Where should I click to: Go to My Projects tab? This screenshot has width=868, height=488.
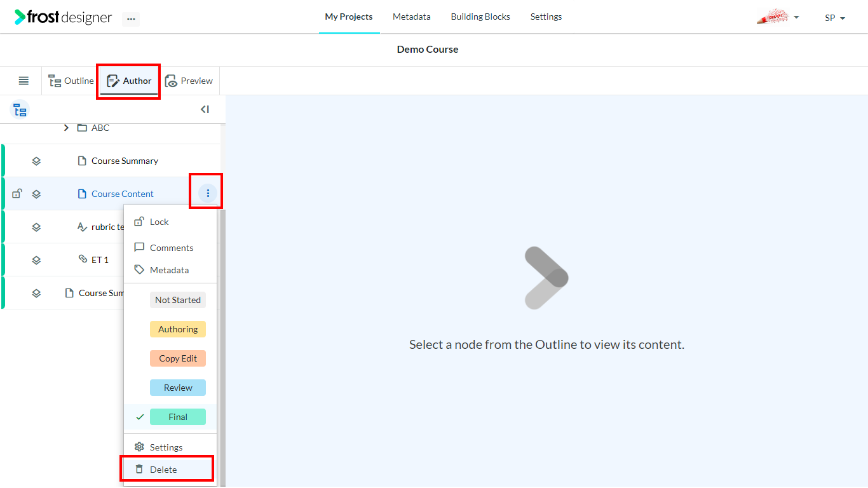click(x=349, y=17)
